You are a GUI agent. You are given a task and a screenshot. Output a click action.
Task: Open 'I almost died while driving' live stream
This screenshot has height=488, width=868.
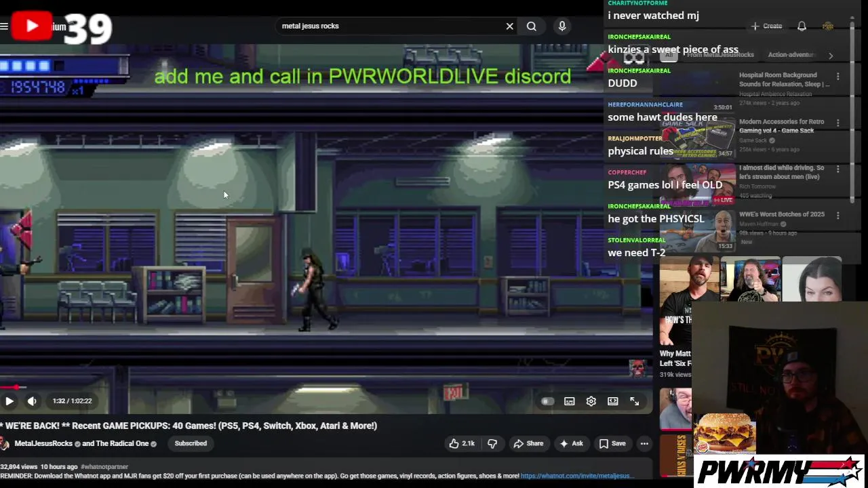tap(781, 172)
